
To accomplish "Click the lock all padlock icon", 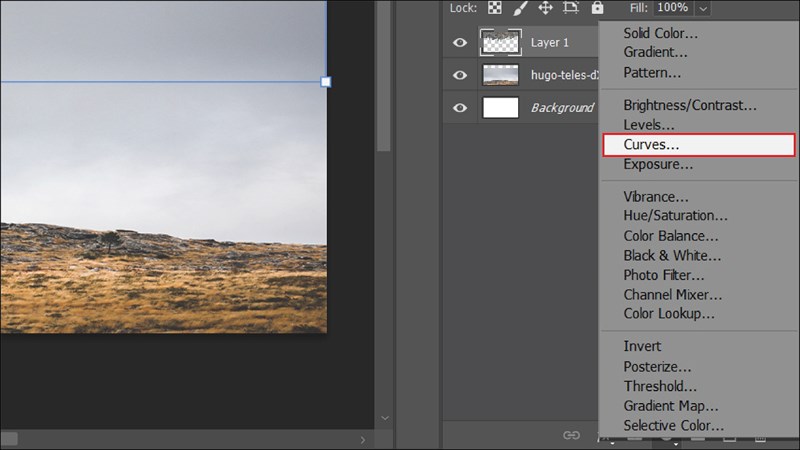I will [597, 8].
